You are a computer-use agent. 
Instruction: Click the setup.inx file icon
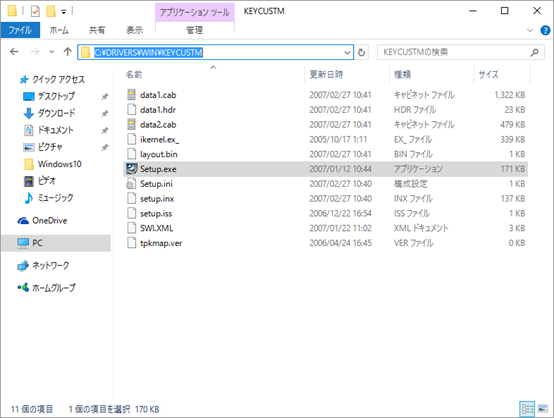[x=131, y=199]
